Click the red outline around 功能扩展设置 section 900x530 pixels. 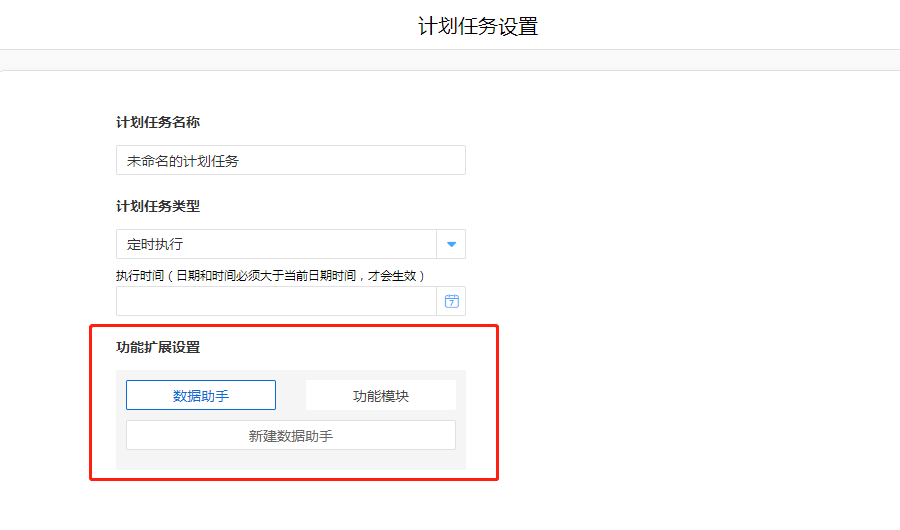pyautogui.click(x=497, y=400)
